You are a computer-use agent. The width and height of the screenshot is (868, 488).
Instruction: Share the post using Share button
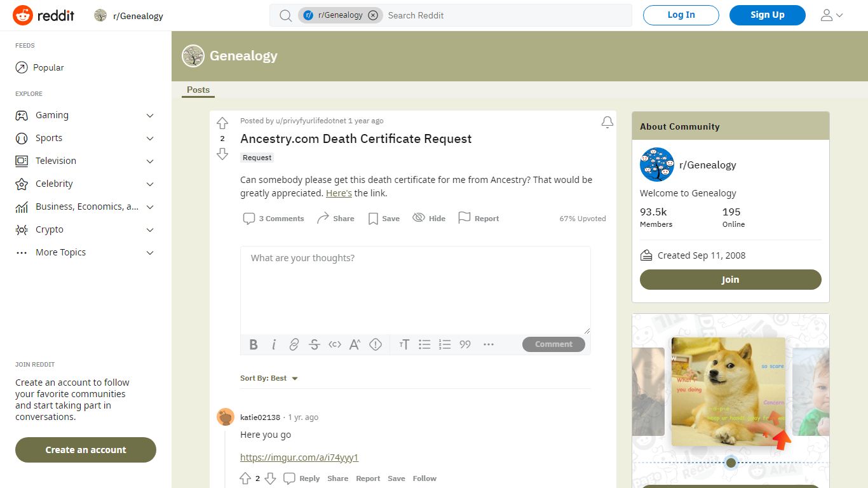click(336, 219)
